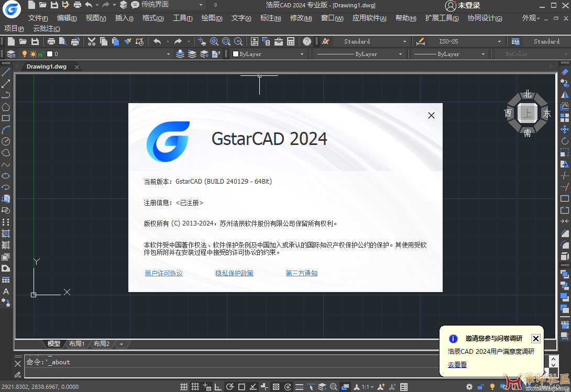
Task: Toggle ortho mode in status bar
Action: (218, 387)
